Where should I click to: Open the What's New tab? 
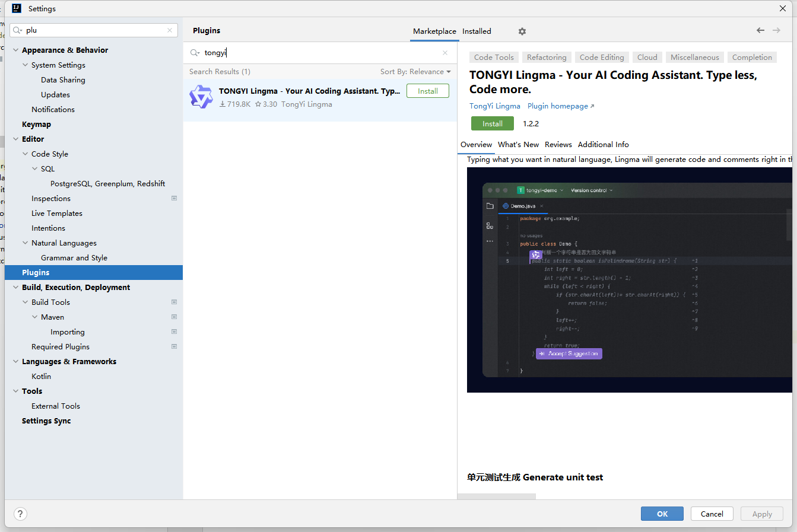click(518, 145)
